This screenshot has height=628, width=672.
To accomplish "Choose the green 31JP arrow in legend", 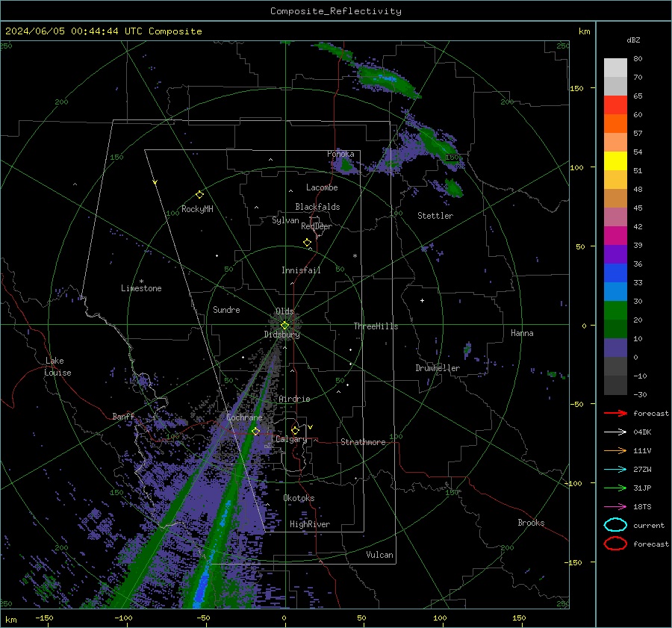I will click(615, 488).
